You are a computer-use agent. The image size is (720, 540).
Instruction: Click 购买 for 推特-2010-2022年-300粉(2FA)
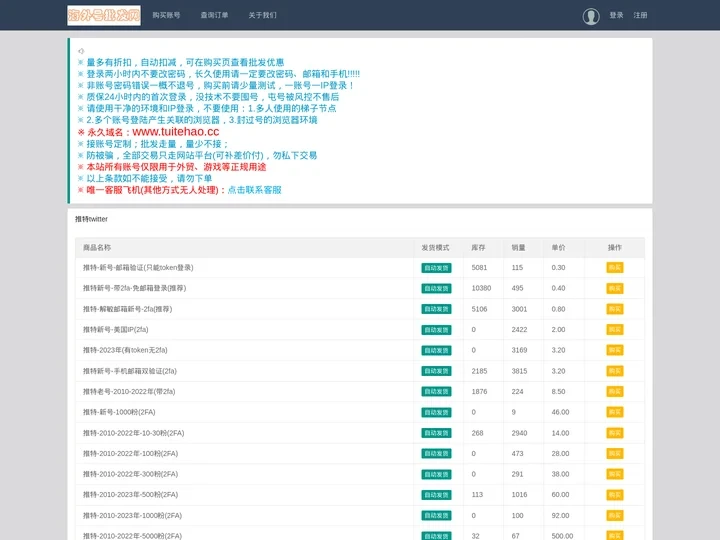click(x=614, y=474)
